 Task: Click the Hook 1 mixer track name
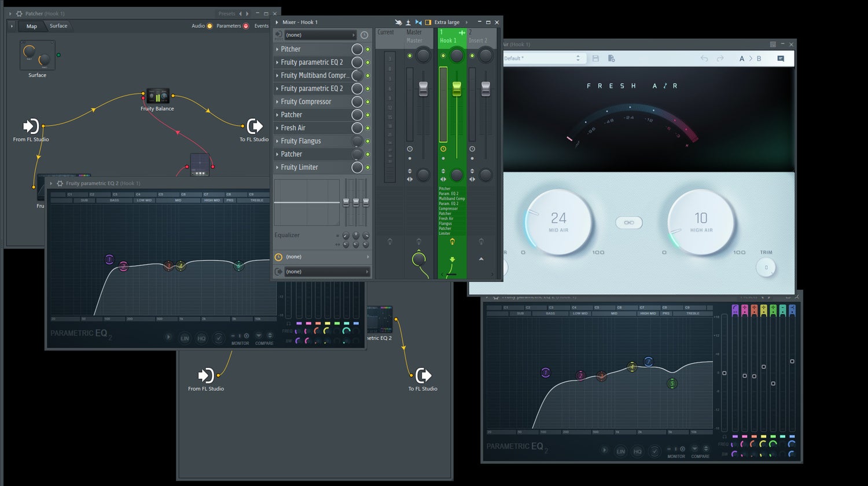pyautogui.click(x=448, y=41)
